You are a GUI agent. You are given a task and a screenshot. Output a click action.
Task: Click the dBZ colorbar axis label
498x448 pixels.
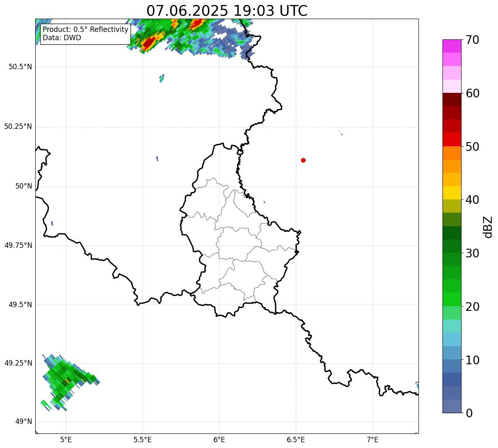point(488,227)
